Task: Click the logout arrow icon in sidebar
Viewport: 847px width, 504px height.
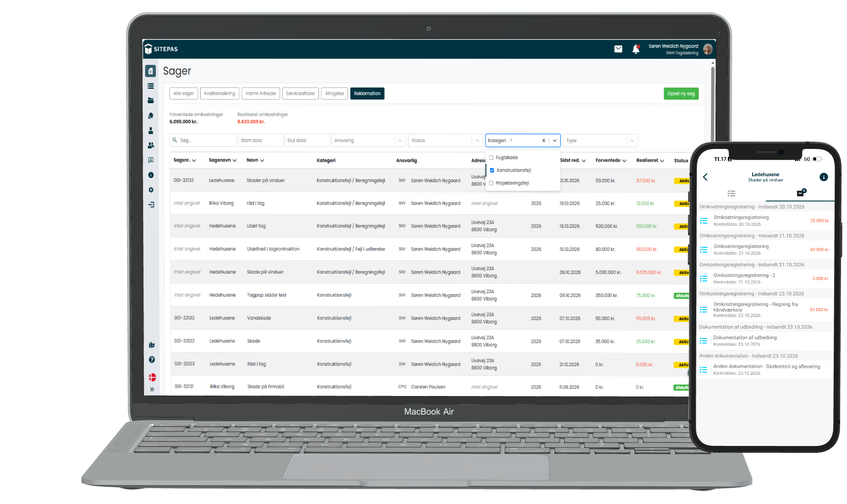Action: pyautogui.click(x=151, y=205)
